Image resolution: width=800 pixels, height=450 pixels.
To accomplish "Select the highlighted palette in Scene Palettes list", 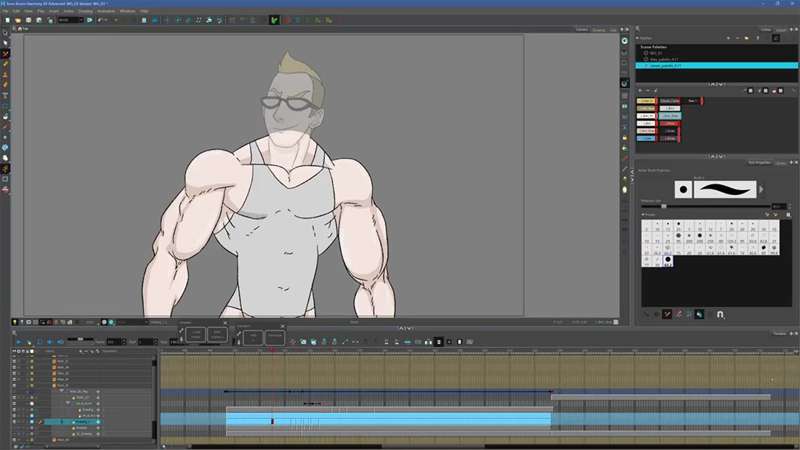I will coord(717,66).
